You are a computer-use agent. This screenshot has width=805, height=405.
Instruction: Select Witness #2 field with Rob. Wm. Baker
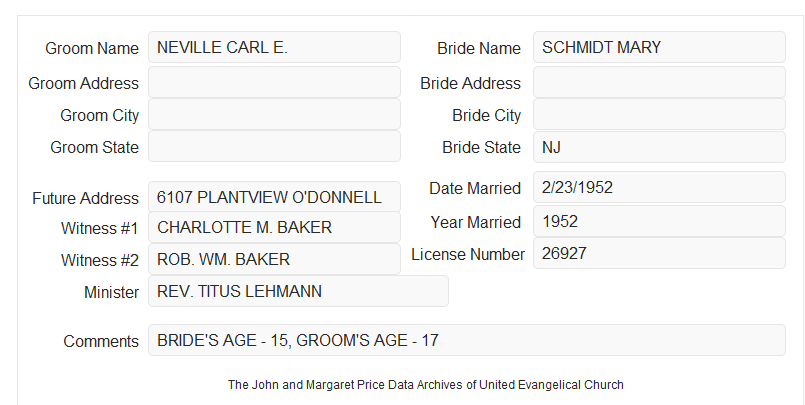pyautogui.click(x=274, y=259)
